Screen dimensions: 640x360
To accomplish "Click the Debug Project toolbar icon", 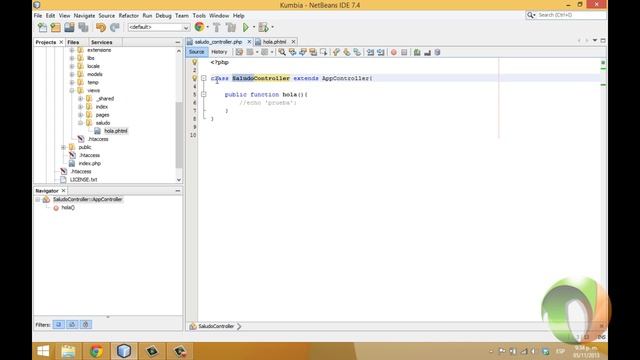I will pos(264,27).
